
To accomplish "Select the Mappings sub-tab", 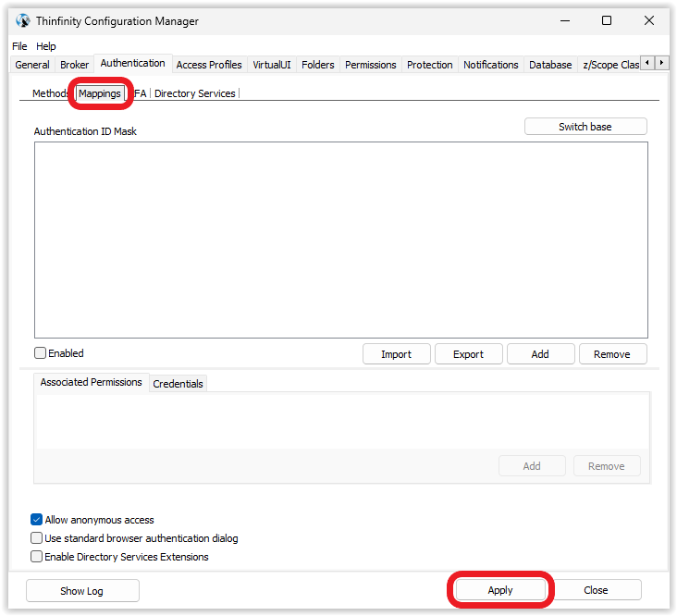I will pyautogui.click(x=100, y=93).
